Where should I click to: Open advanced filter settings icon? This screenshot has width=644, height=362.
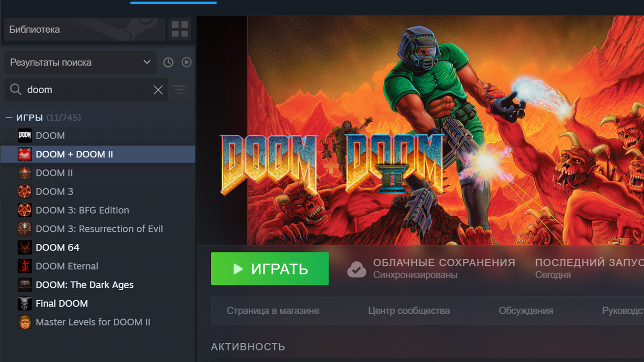pos(180,90)
